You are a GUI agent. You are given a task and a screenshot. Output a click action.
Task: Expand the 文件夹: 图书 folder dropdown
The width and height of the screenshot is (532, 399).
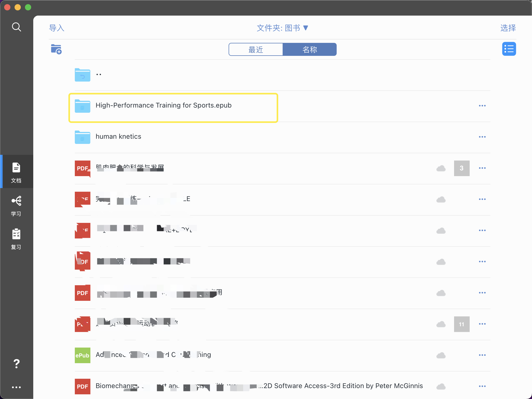click(x=282, y=28)
